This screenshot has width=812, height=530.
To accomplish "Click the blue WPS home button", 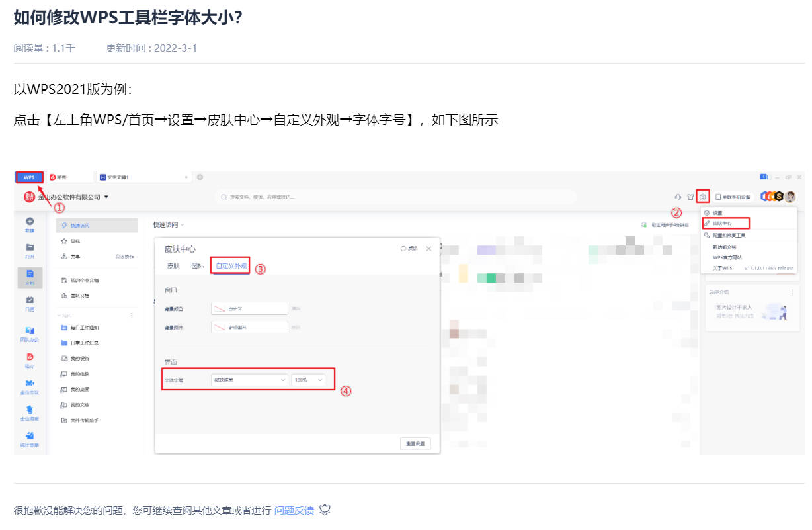I will (x=29, y=177).
